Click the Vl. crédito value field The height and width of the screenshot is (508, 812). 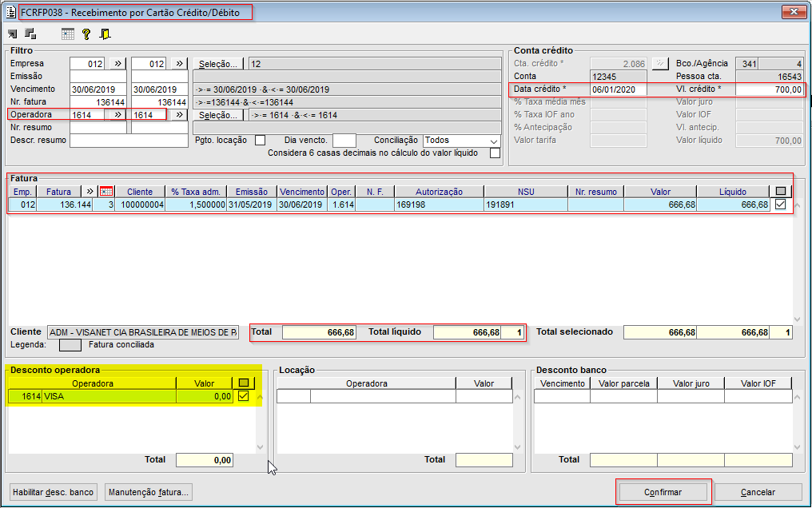(x=770, y=89)
